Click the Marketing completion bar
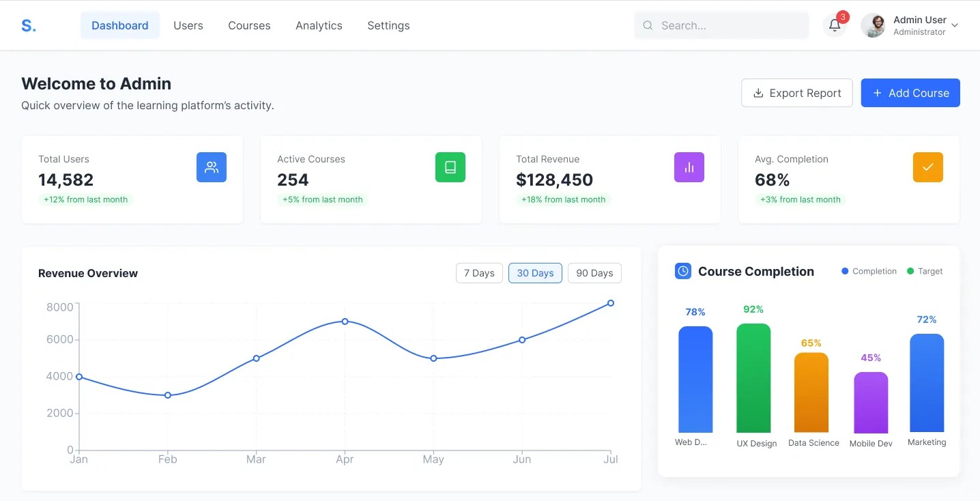 (927, 383)
